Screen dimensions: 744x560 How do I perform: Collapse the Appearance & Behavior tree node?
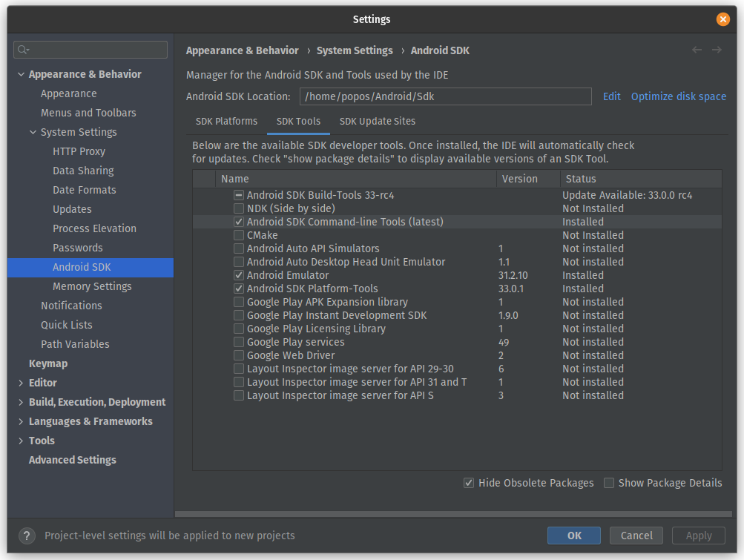point(21,74)
